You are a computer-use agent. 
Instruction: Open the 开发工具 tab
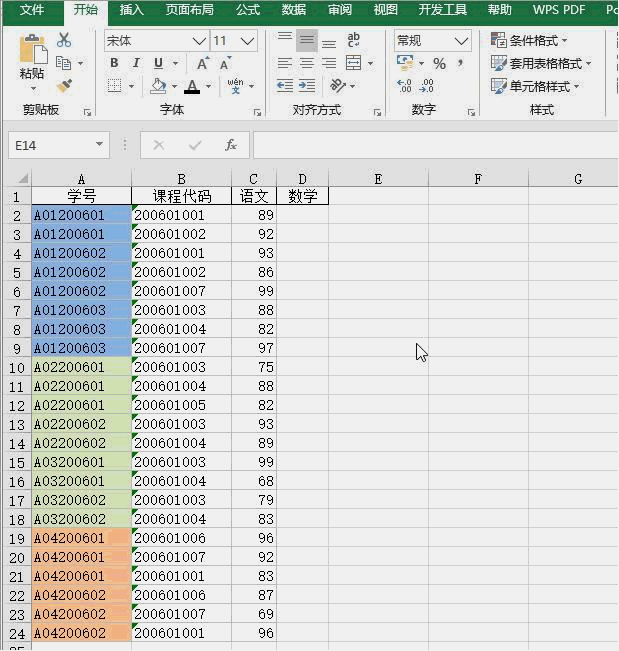443,9
